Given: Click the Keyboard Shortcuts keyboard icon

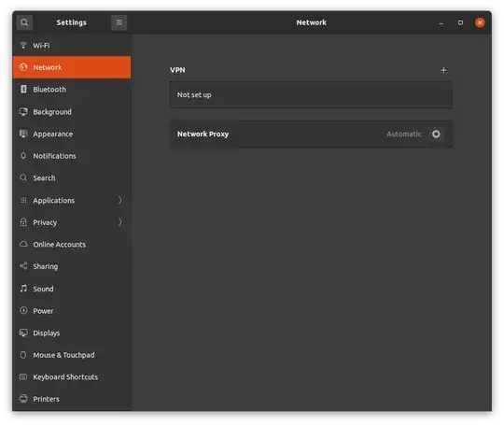Looking at the screenshot, I should tap(23, 376).
